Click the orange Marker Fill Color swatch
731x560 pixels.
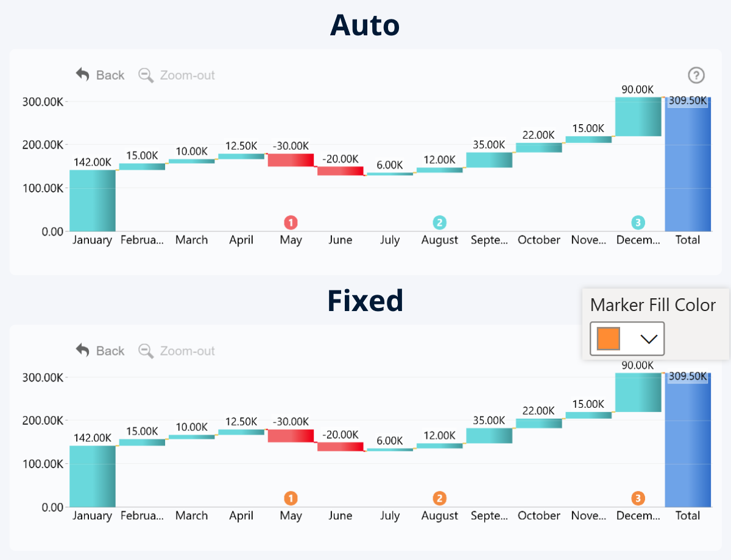pos(608,339)
